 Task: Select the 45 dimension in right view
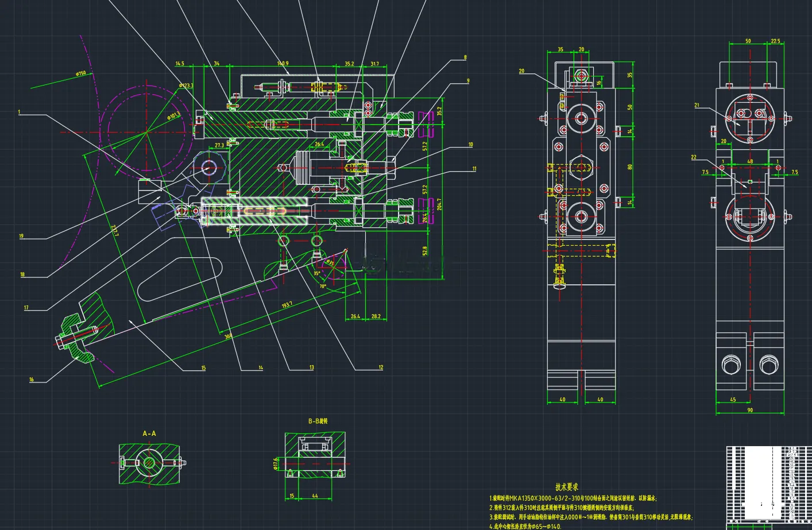[733, 400]
